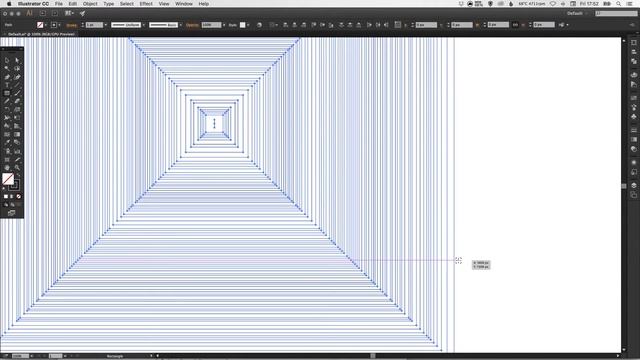Set fill mode to None in toolbar

click(x=18, y=196)
